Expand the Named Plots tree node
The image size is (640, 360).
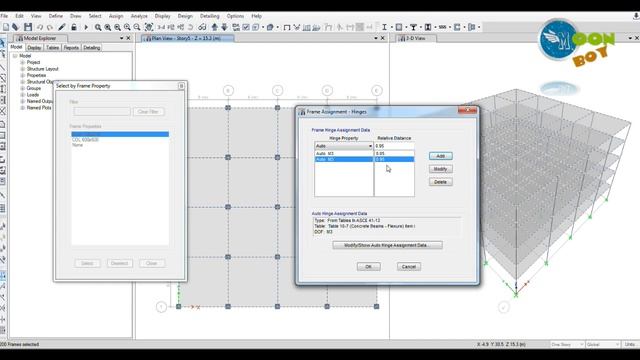pyautogui.click(x=23, y=108)
